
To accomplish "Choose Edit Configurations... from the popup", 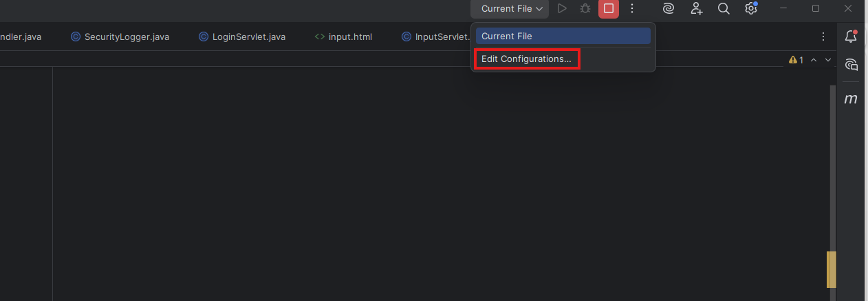I will (526, 59).
